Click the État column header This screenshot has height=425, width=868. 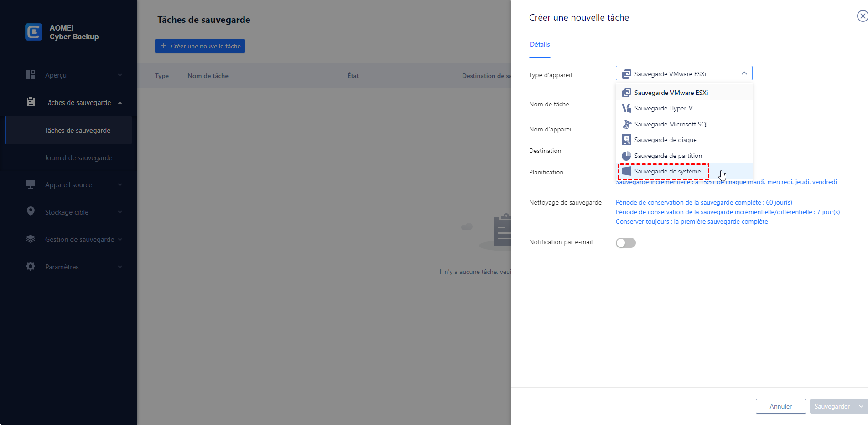click(x=353, y=76)
